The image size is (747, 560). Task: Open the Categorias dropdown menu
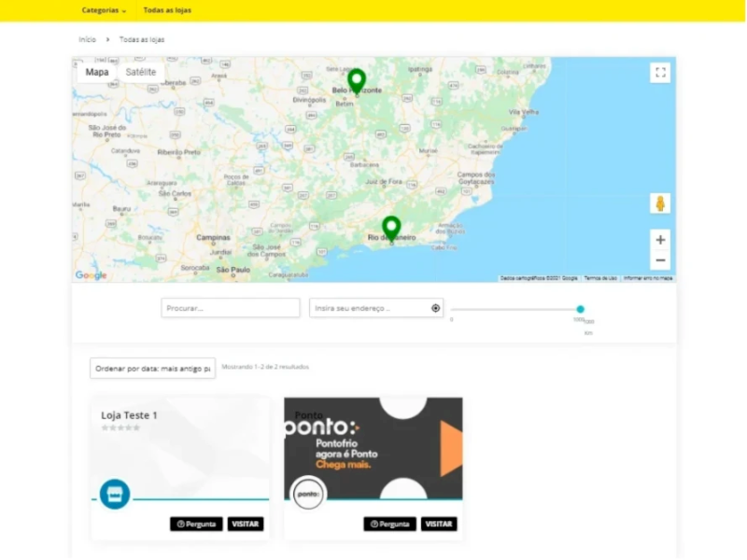pyautogui.click(x=104, y=10)
